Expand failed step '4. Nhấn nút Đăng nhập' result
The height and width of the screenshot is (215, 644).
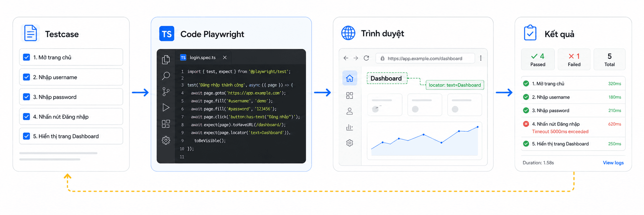(573, 127)
